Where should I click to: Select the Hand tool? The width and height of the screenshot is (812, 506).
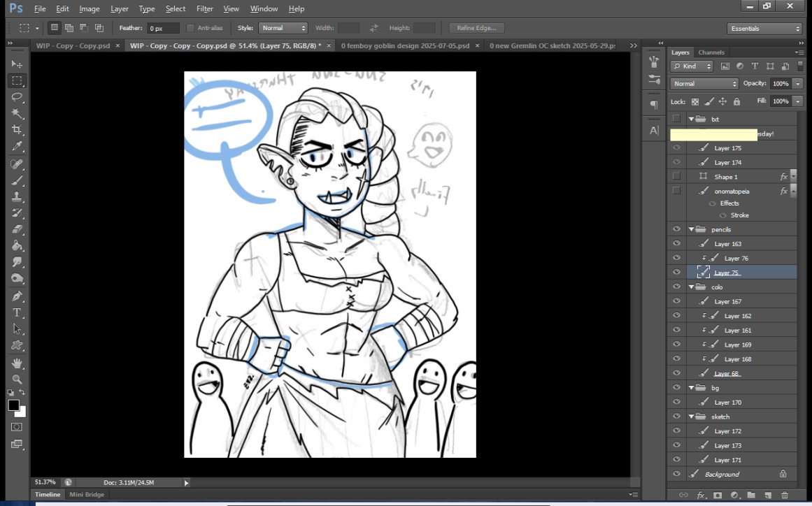tap(17, 363)
